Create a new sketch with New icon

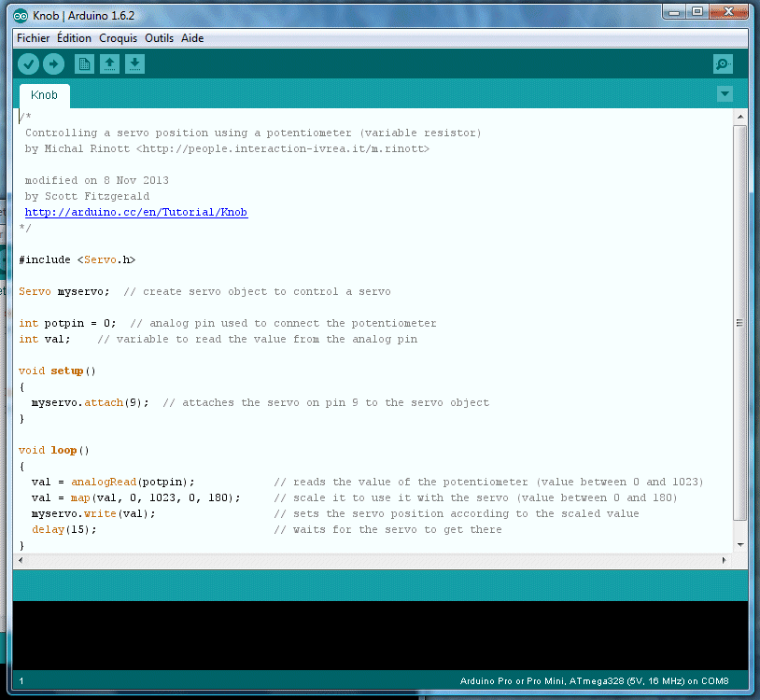tap(84, 64)
